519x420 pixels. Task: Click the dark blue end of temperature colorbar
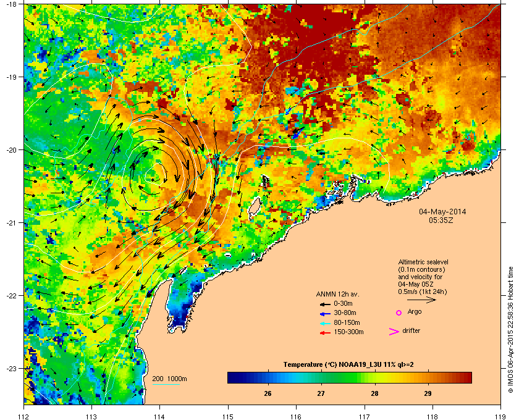232,377
